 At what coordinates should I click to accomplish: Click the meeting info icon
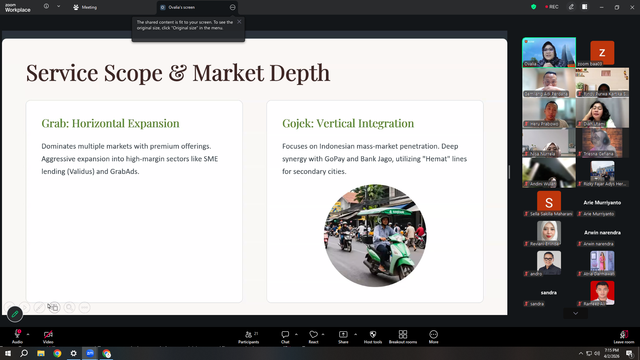(46, 7)
